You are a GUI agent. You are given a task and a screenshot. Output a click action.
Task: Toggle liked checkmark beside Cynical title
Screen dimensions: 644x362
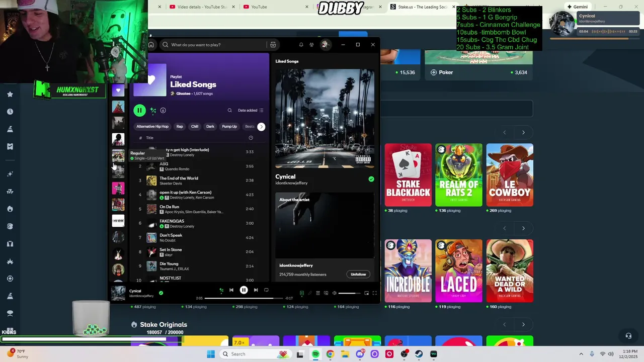pos(371,179)
